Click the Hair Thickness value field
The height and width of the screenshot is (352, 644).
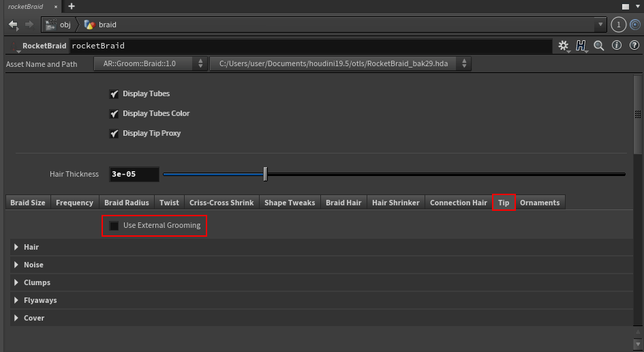coord(134,175)
